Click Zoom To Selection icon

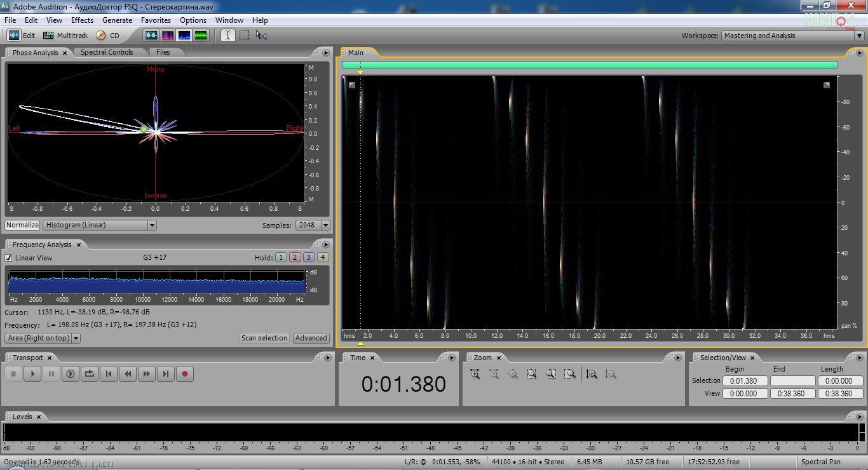(532, 374)
